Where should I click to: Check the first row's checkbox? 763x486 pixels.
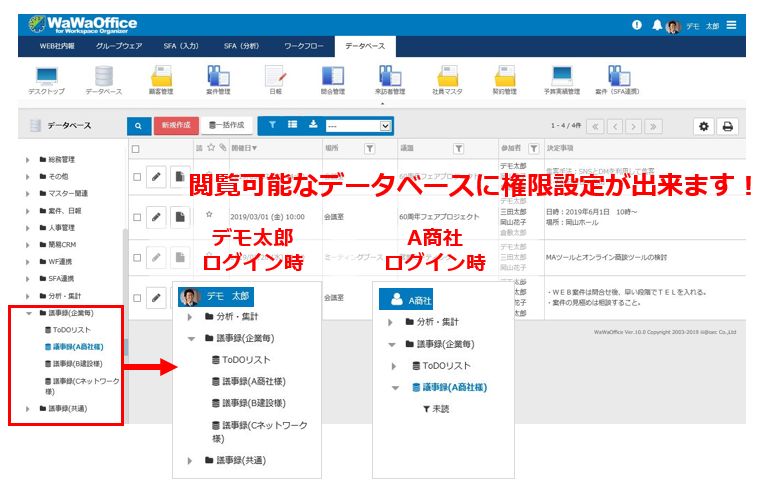tap(137, 177)
